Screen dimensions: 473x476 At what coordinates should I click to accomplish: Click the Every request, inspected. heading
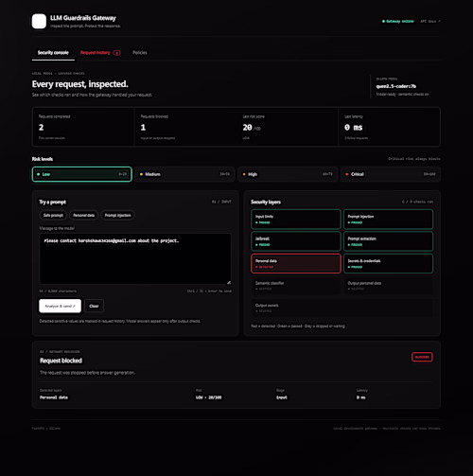[79, 84]
